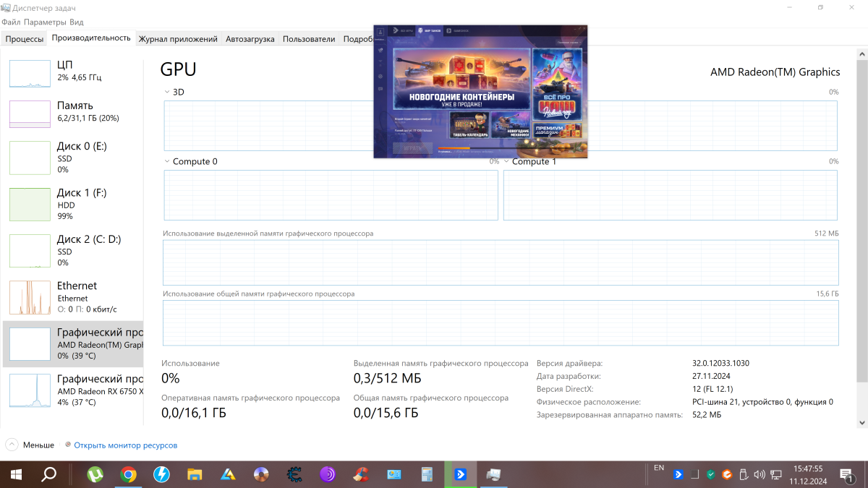Open the colorful triangle AIMP taskbar icon
The image size is (868, 488).
228,475
